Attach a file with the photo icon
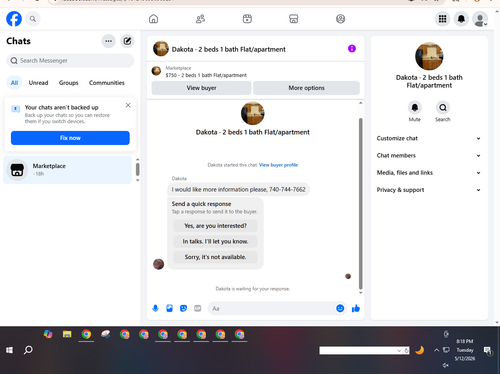This screenshot has height=374, width=500. click(169, 308)
